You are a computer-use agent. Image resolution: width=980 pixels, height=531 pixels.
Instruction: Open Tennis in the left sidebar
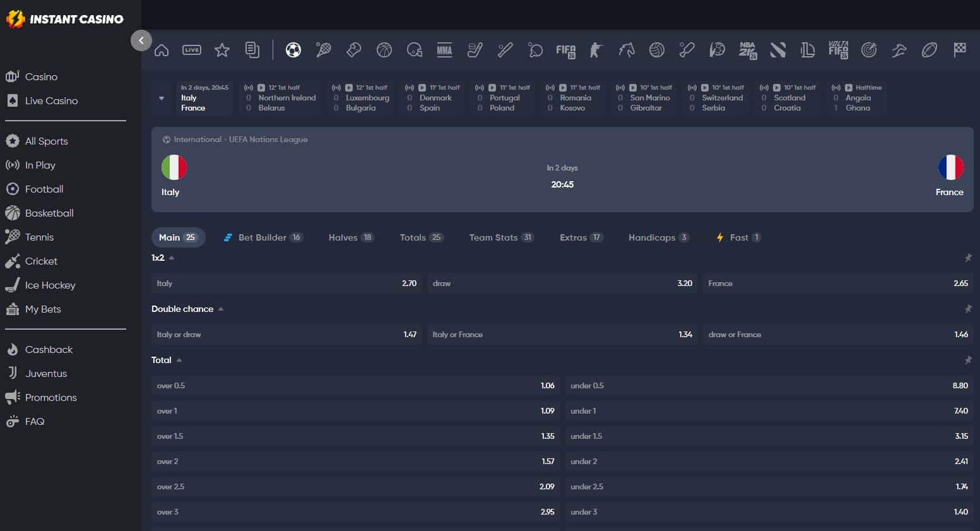point(39,237)
